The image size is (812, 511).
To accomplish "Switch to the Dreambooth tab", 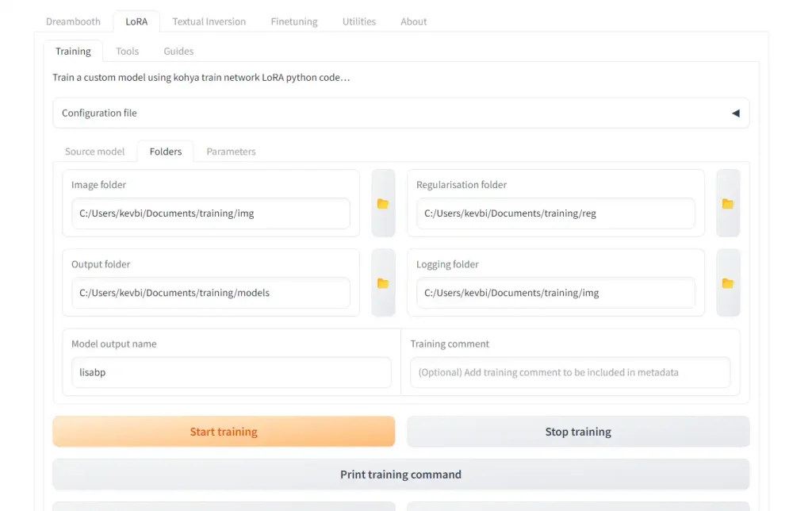I will (x=73, y=21).
